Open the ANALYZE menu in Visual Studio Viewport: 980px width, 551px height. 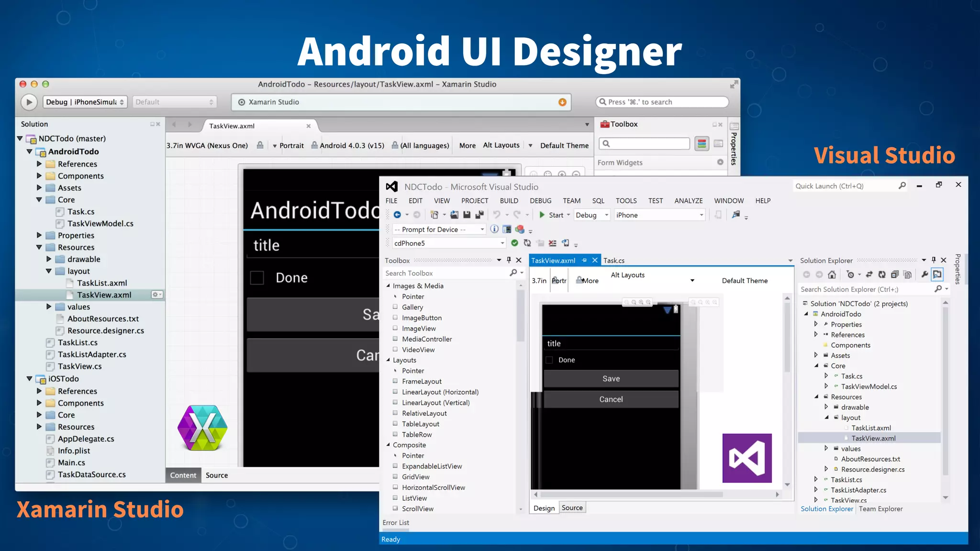(x=688, y=200)
